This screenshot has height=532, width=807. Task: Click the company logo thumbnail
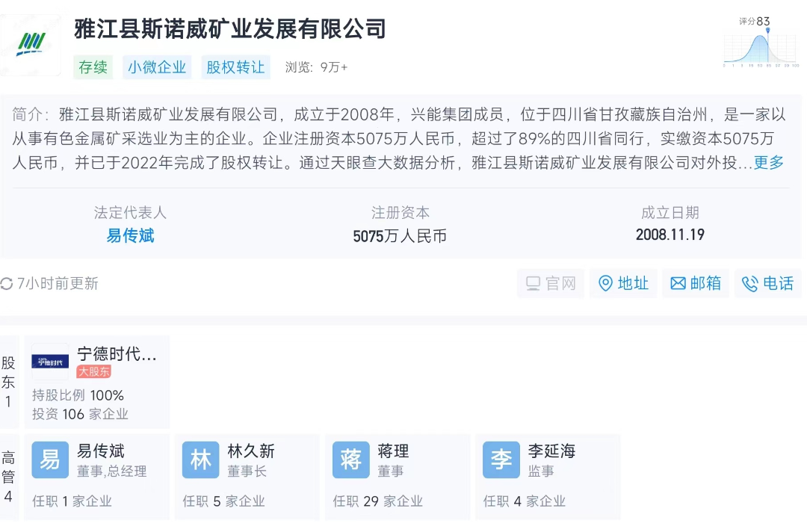tap(31, 43)
